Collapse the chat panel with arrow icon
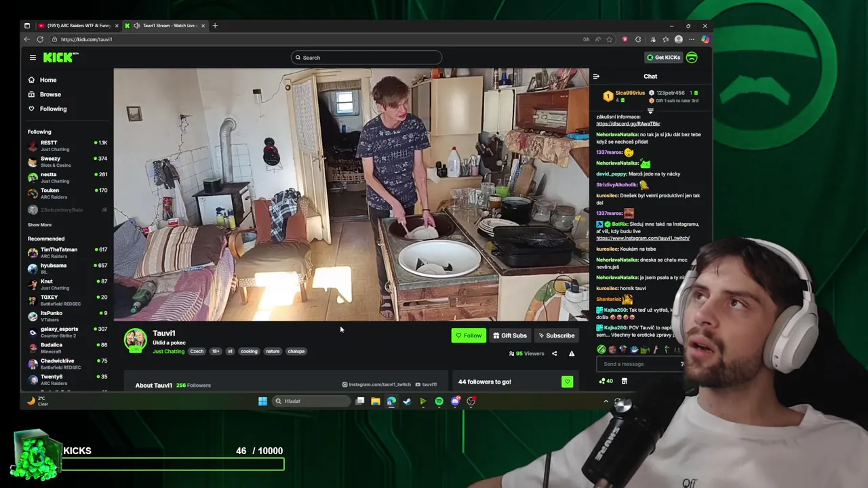Screen dimensions: 868x488 click(596, 77)
